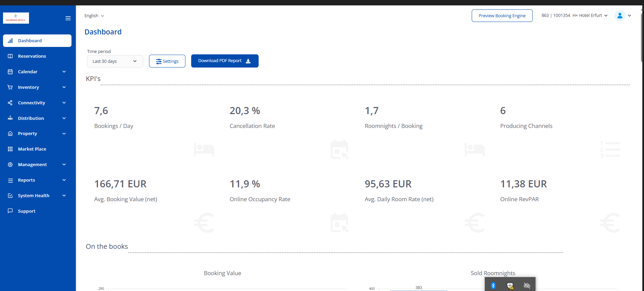Collapse the sidebar with hamburger icon
This screenshot has width=644, height=291.
[68, 18]
